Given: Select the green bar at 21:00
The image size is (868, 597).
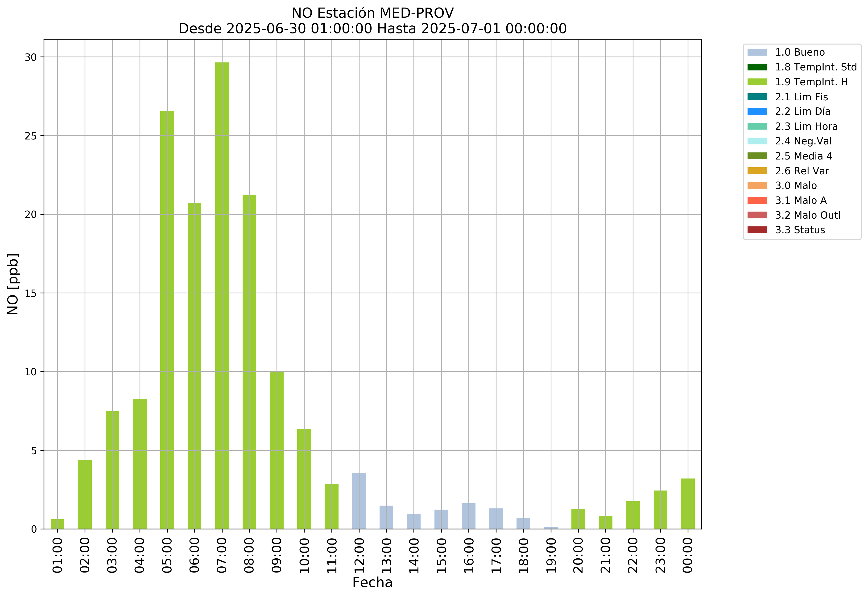Looking at the screenshot, I should coord(606,523).
